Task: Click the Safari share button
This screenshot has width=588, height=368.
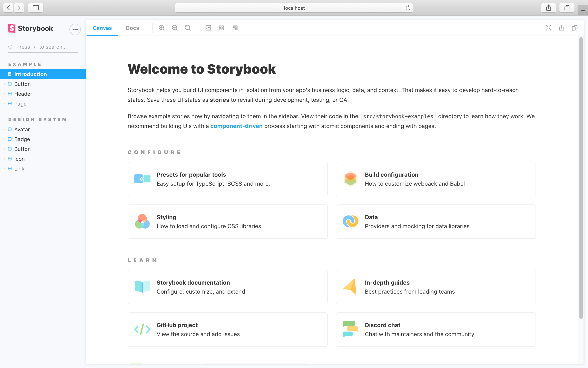Action: pyautogui.click(x=549, y=8)
